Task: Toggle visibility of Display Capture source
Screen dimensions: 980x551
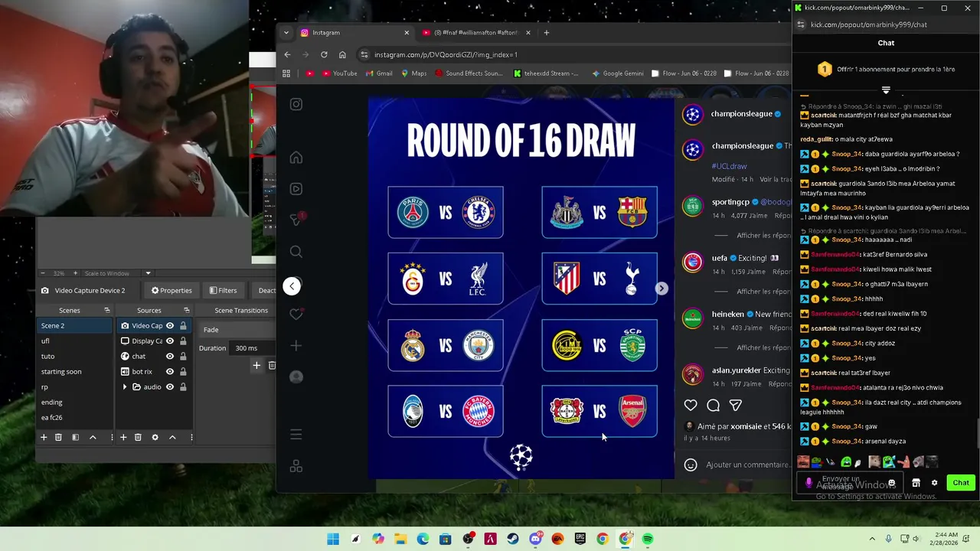Action: point(170,341)
